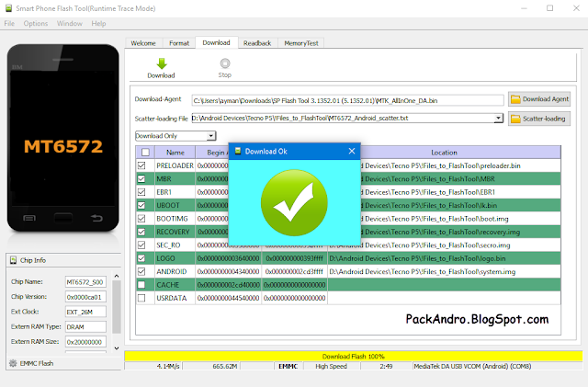Click the Download Ok dialog title icon
The height and width of the screenshot is (387, 588).
pyautogui.click(x=238, y=151)
